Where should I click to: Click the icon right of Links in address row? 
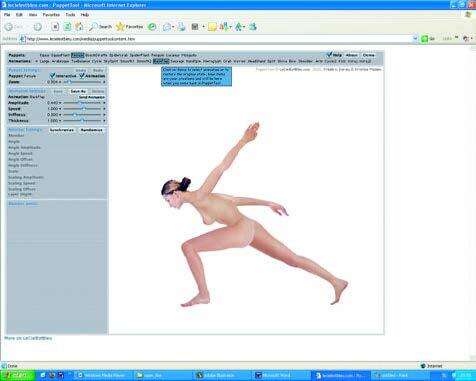(466, 39)
